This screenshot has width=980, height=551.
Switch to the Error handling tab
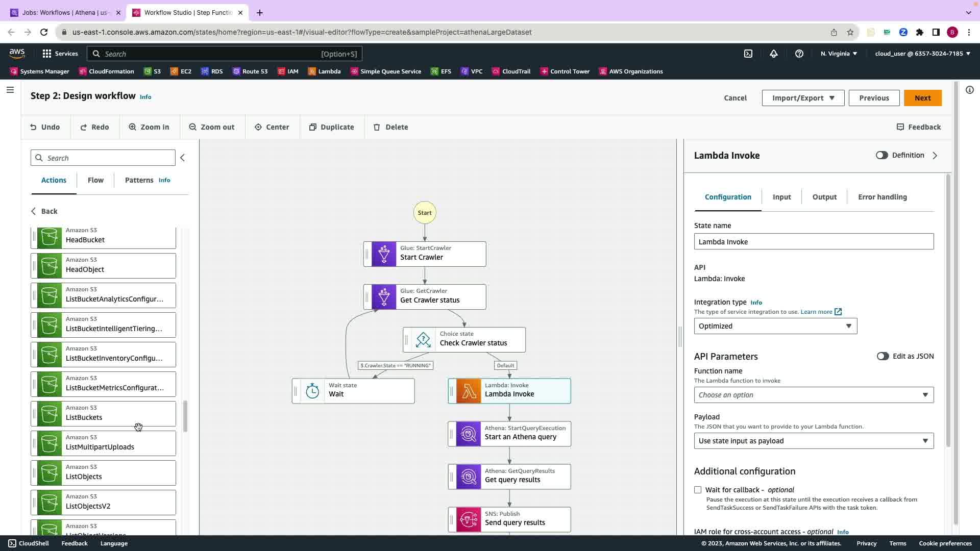[x=882, y=197]
